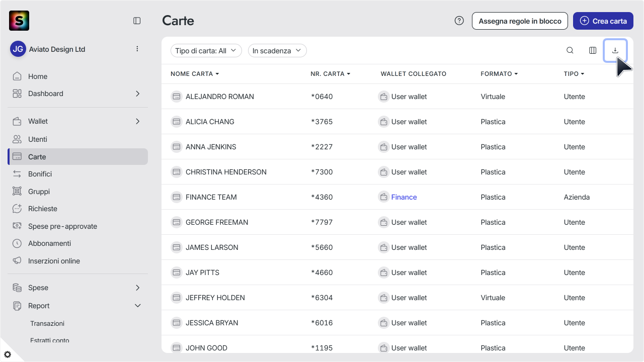Click the card icon beside ANNA JENKINS
Viewport: 644px width, 362px height.
click(176, 147)
